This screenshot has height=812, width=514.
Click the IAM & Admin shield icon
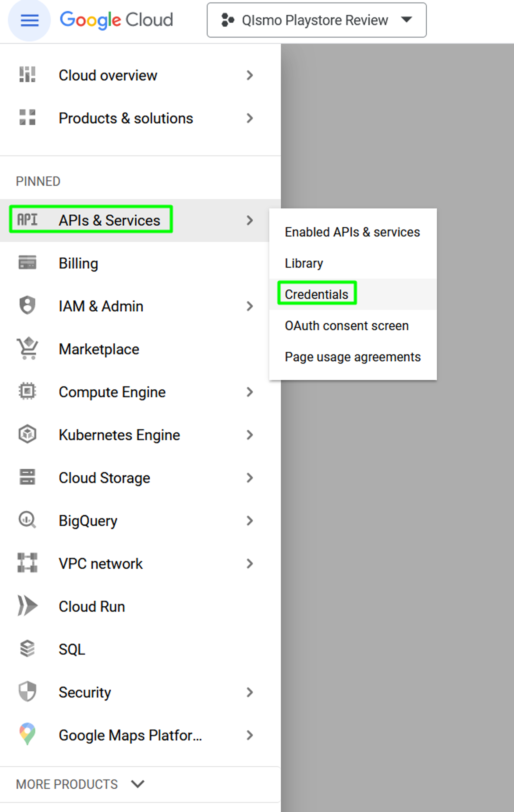click(27, 305)
